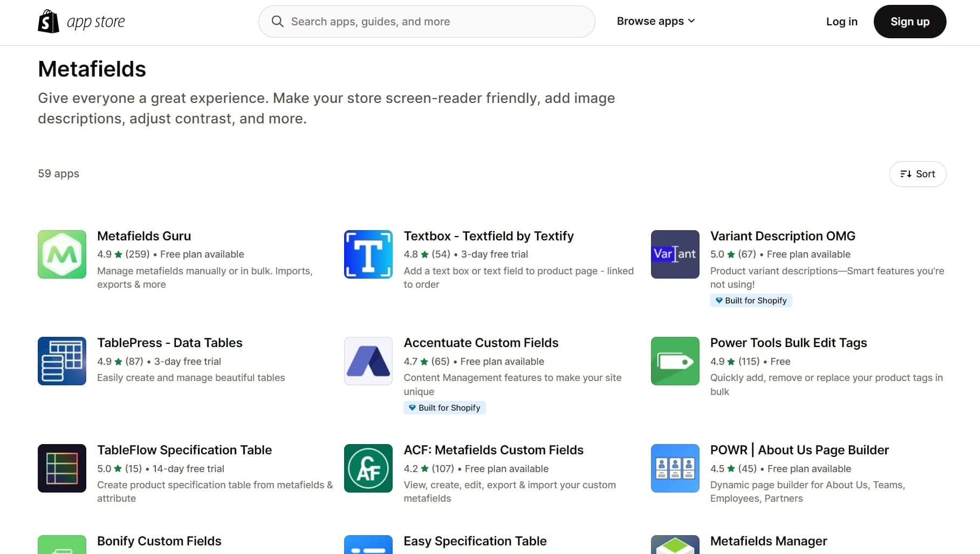Open the Easy Specification Table icon

[x=368, y=544]
